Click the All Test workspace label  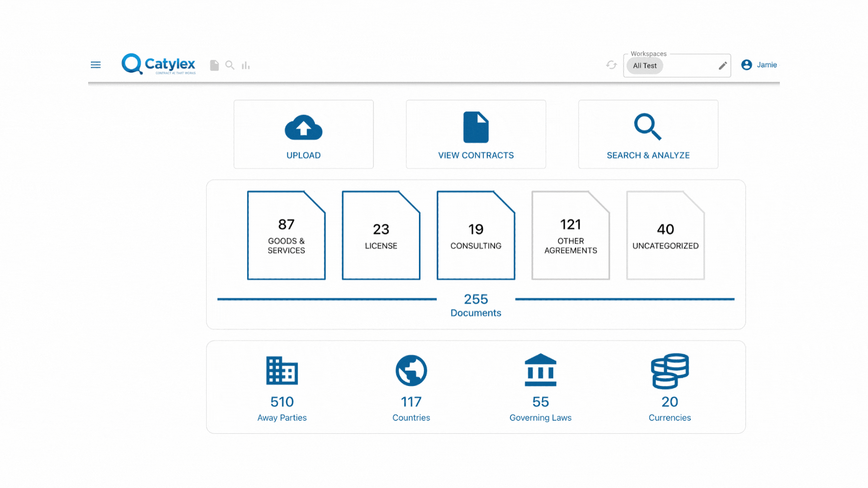[645, 65]
